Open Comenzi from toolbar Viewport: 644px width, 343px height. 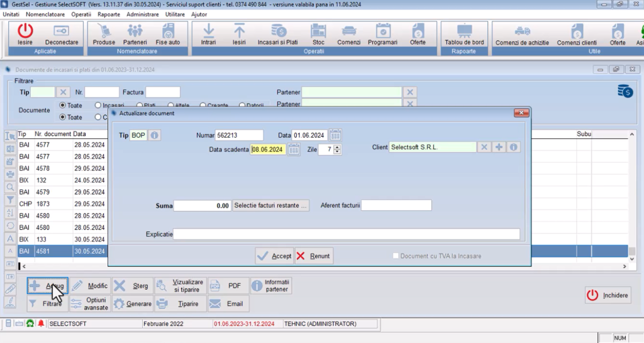tap(348, 35)
